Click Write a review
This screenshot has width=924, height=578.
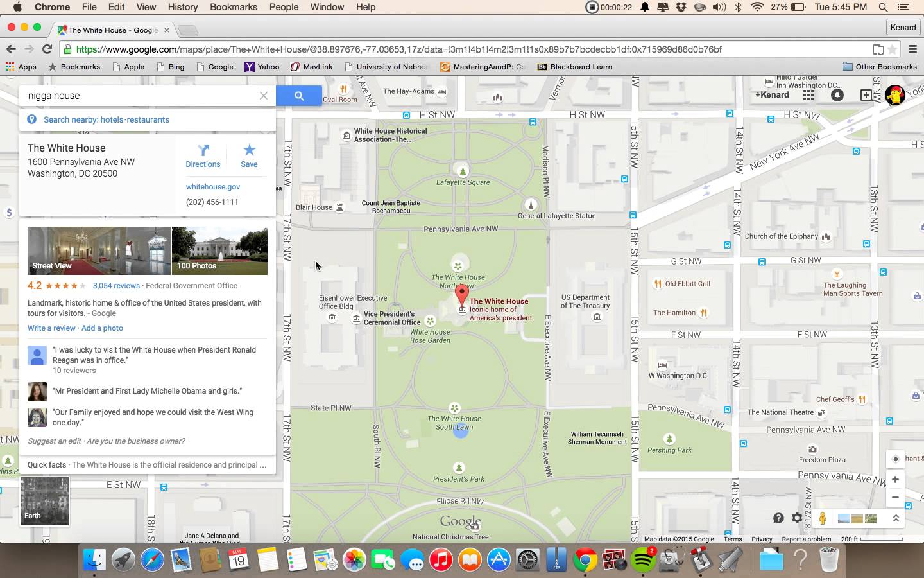click(51, 328)
